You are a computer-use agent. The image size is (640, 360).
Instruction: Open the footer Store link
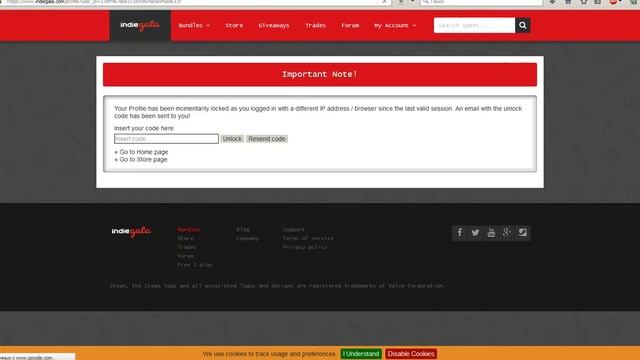[x=185, y=238]
